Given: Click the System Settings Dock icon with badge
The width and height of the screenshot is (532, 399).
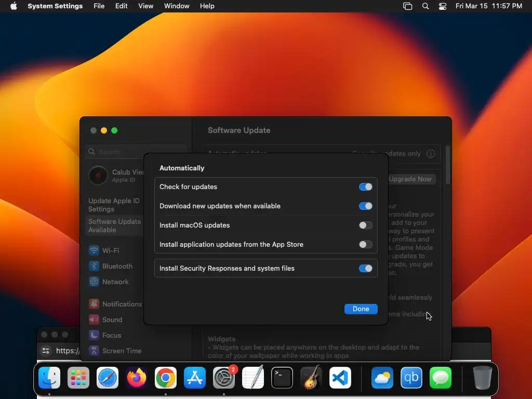Looking at the screenshot, I should (x=224, y=377).
